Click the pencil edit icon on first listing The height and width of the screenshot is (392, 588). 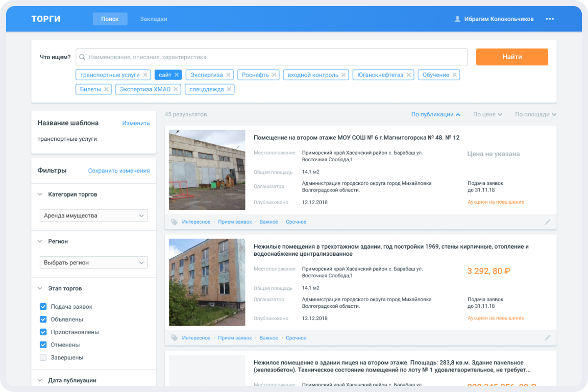[x=547, y=222]
